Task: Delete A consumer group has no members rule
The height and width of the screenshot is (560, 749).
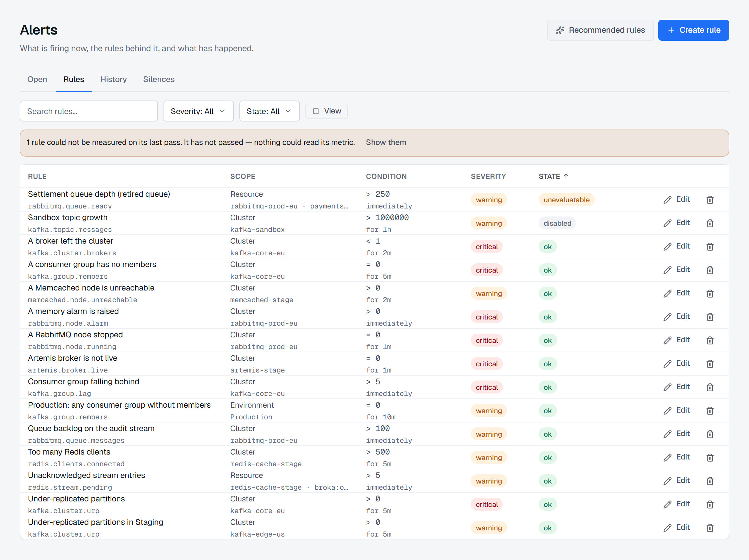Action: 710,270
